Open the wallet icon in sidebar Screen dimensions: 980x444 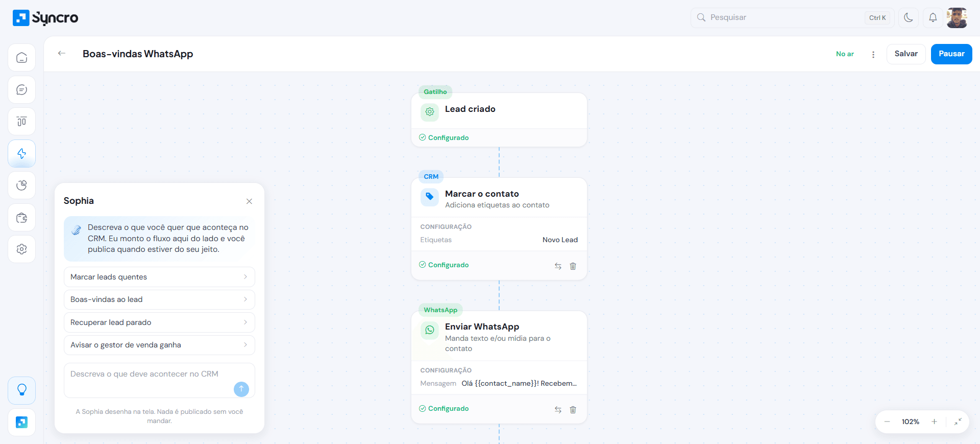point(21,218)
